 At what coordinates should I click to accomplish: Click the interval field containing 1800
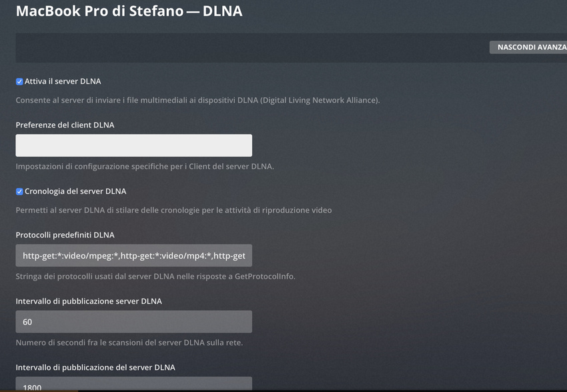[133, 385]
